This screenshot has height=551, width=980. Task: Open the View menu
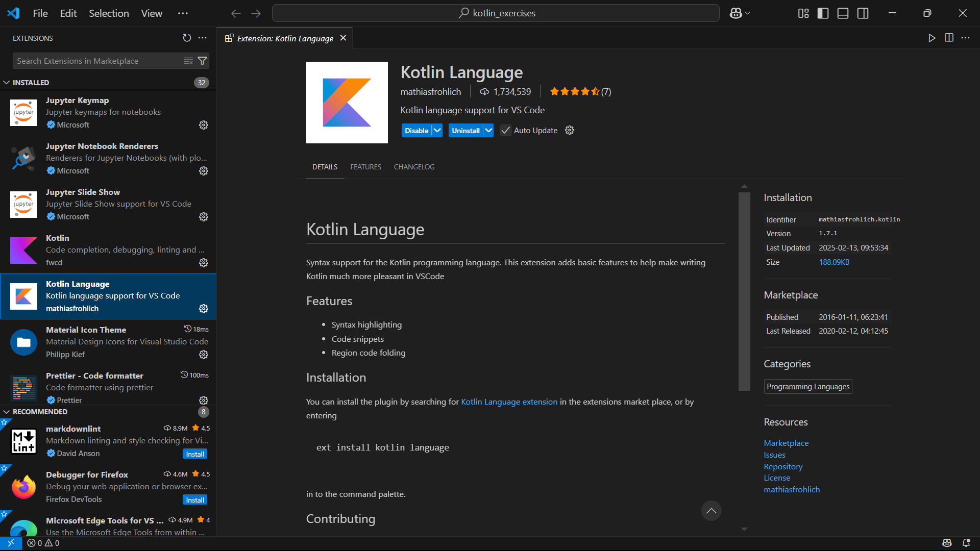point(152,13)
